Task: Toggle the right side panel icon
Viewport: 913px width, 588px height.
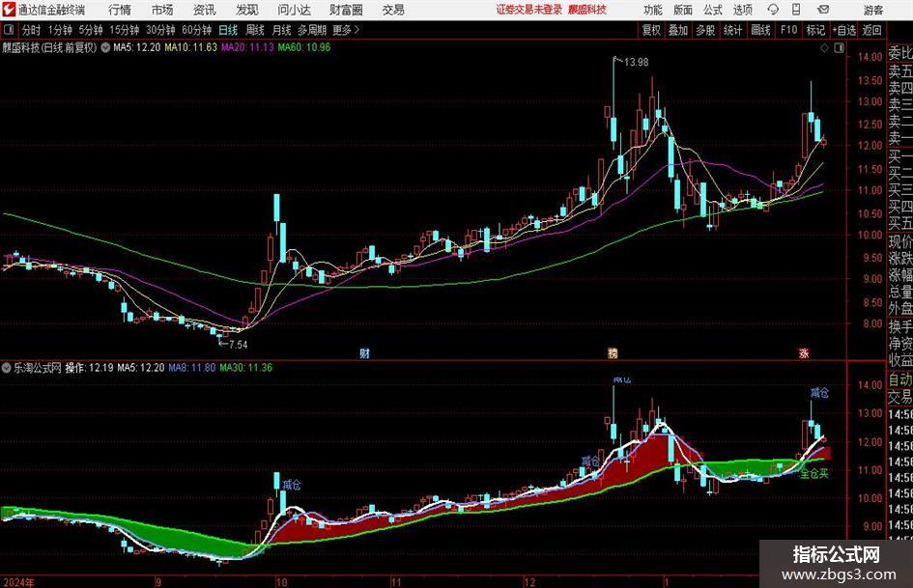Action: point(839,47)
